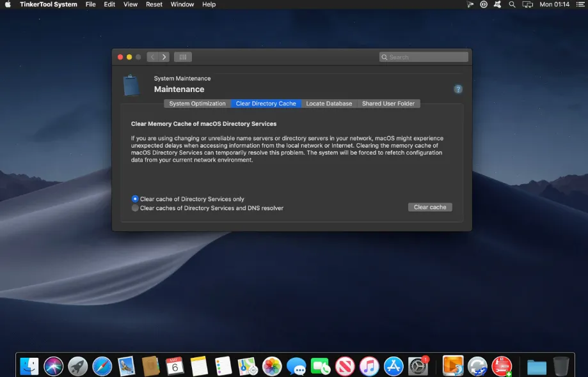This screenshot has height=377, width=588.
Task: Open Notes from the Dock
Action: pyautogui.click(x=199, y=365)
